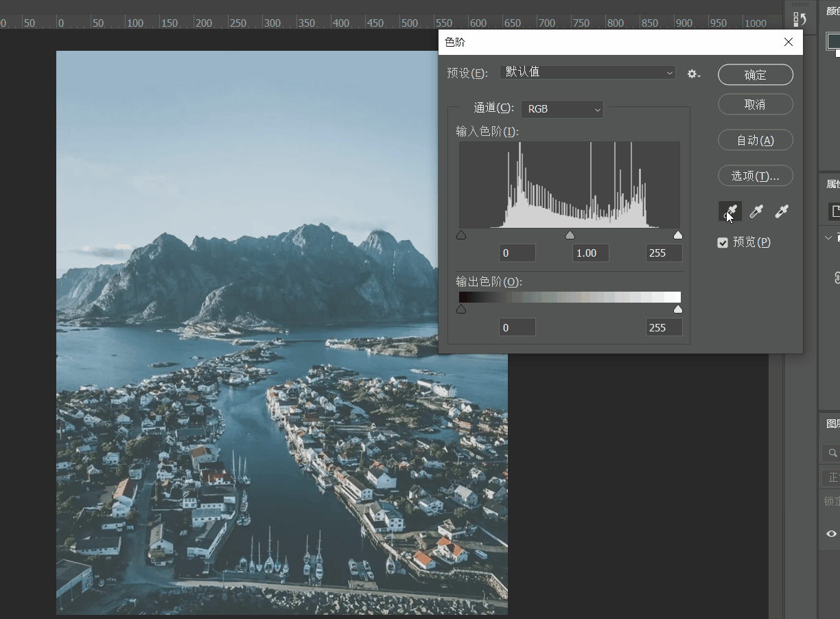Click the 色阶 dialog title
This screenshot has width=840, height=619.
point(455,42)
